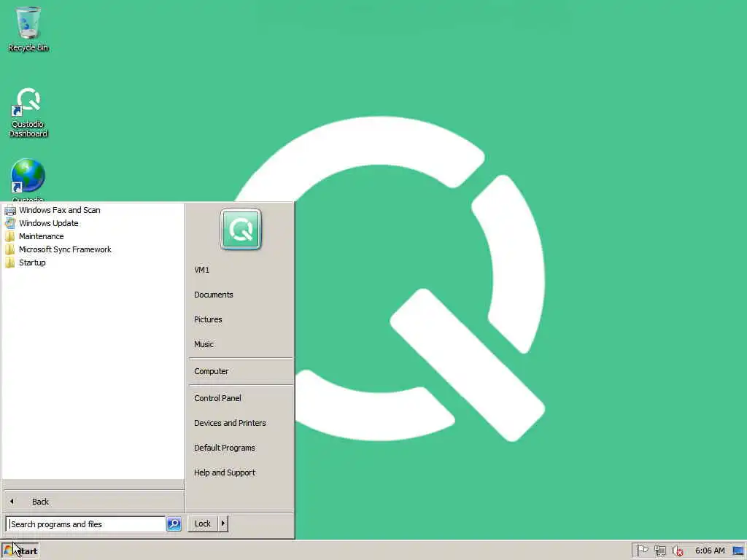The width and height of the screenshot is (747, 560).
Task: Launch Windows Update
Action: click(49, 223)
